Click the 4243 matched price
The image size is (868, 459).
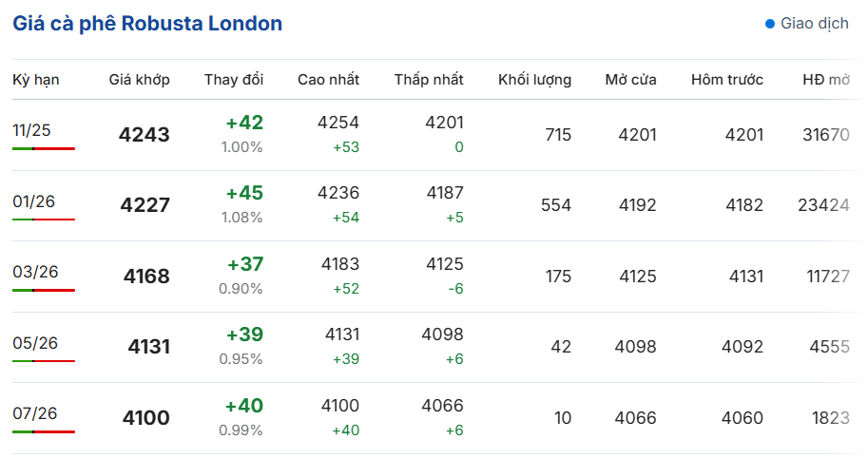click(x=144, y=134)
